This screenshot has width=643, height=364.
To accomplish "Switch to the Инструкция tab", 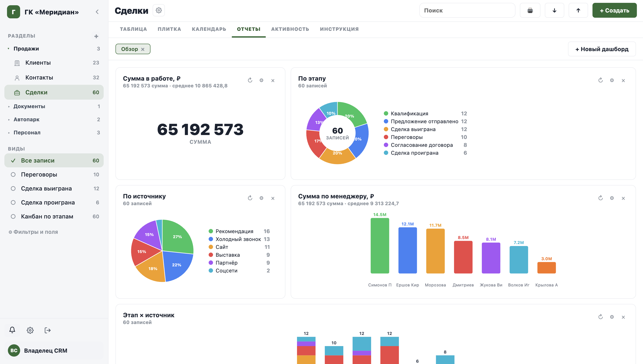I will click(x=339, y=29).
